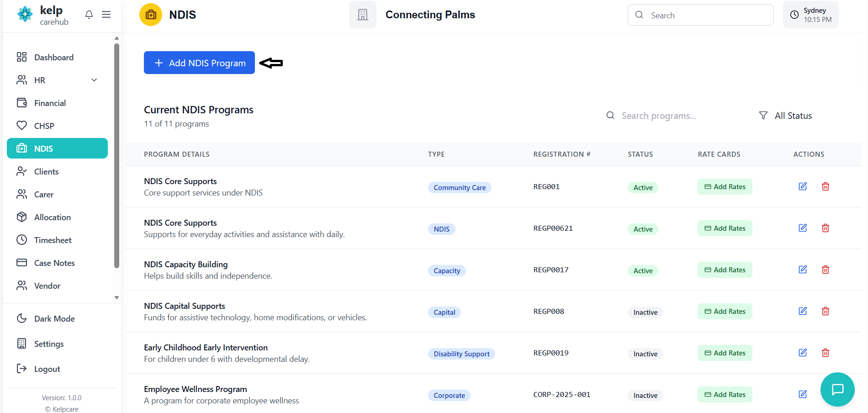Click edit icon for REG001 program
The width and height of the screenshot is (868, 413).
point(802,186)
